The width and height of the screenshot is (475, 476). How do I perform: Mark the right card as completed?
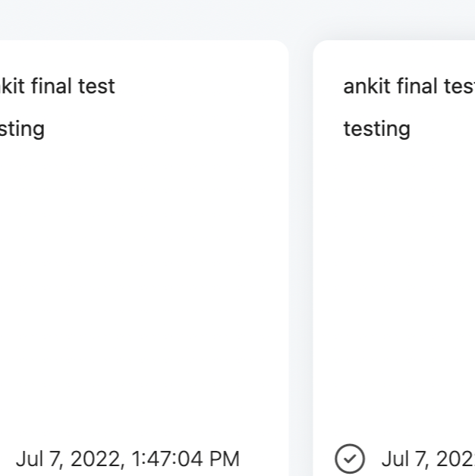(349, 459)
